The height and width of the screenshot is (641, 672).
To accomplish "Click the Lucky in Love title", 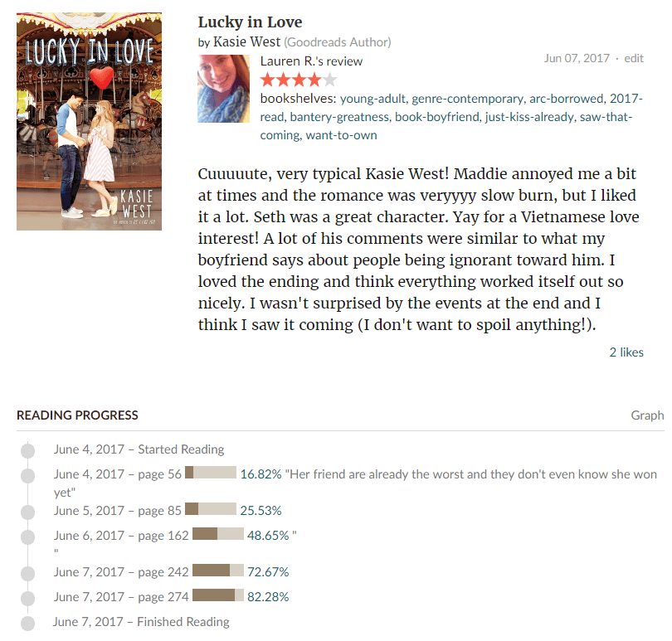I will (250, 22).
